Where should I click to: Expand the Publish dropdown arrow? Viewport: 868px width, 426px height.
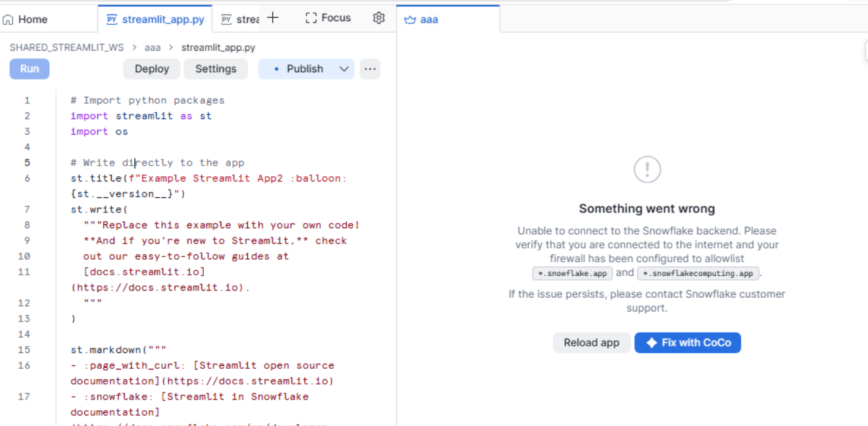click(x=344, y=69)
